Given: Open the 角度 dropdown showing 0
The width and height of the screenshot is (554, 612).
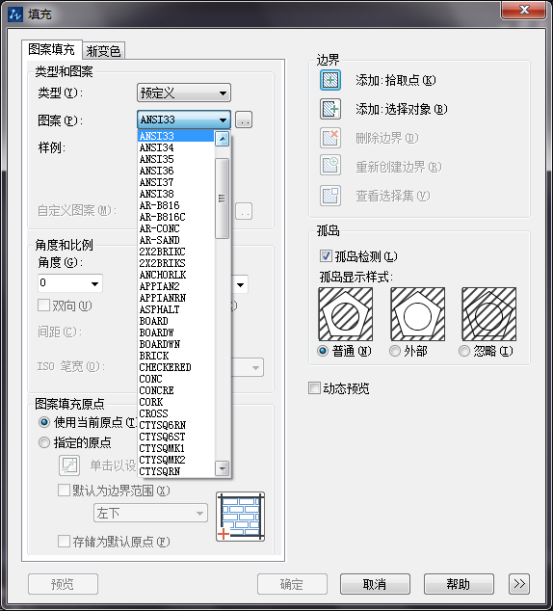Looking at the screenshot, I should tap(70, 283).
